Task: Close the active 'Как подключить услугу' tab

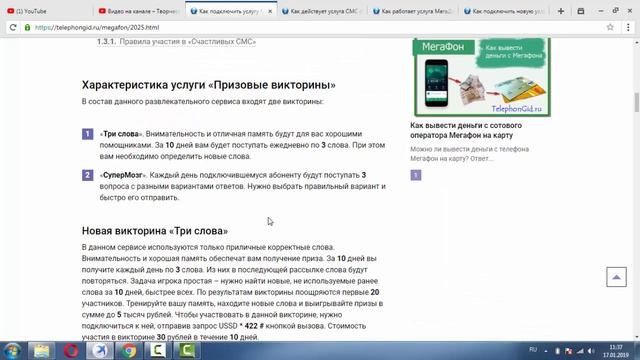Action: point(270,11)
